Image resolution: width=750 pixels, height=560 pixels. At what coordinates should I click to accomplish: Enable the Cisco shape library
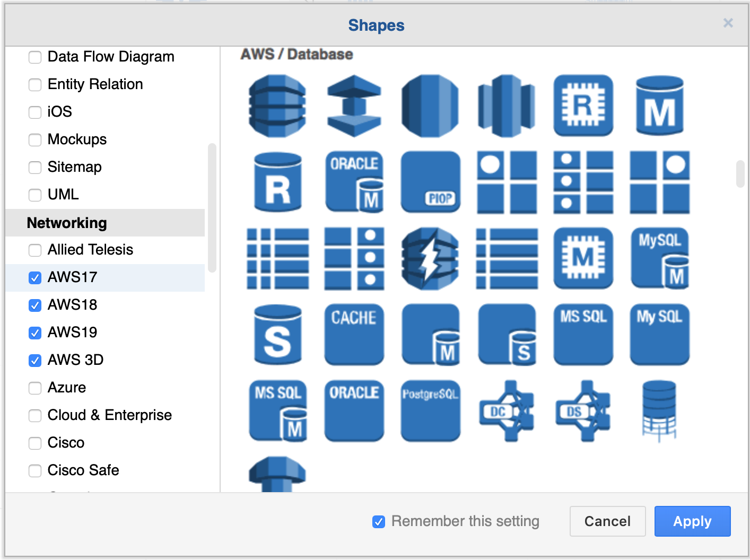tap(34, 443)
